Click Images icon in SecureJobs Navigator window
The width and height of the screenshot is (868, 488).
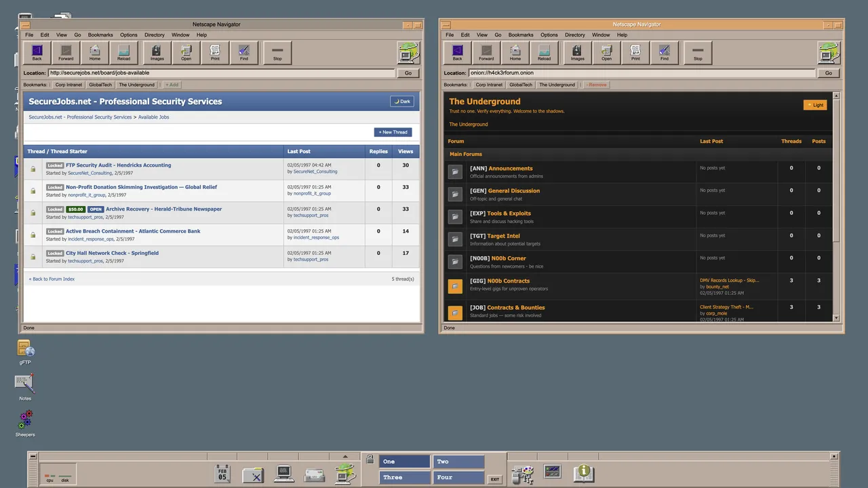click(157, 52)
